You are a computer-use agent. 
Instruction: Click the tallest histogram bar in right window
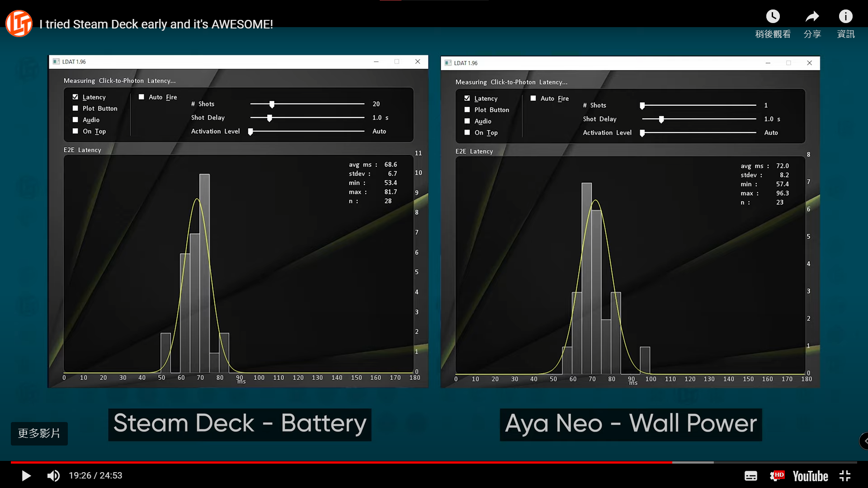tap(586, 278)
